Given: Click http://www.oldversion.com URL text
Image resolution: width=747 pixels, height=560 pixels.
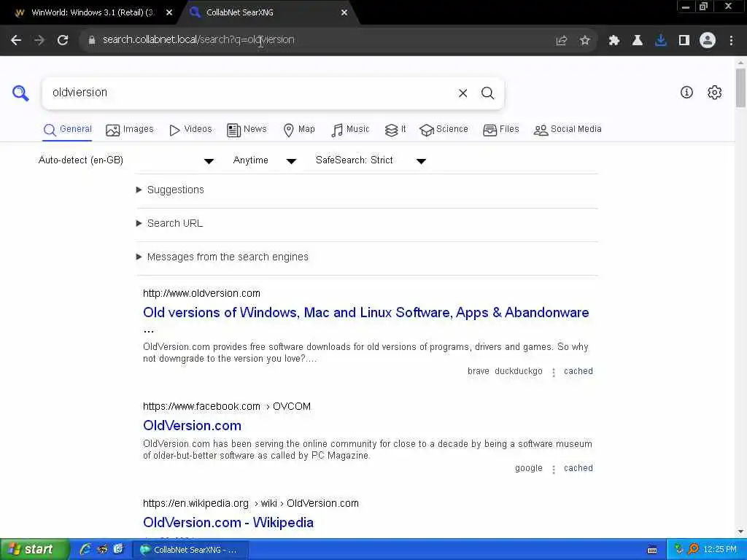Looking at the screenshot, I should 201,293.
